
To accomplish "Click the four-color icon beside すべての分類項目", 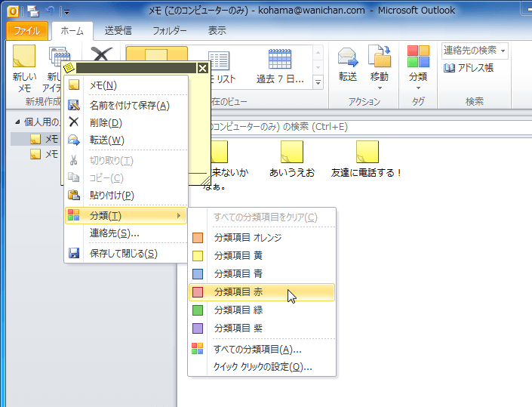I will pyautogui.click(x=198, y=349).
